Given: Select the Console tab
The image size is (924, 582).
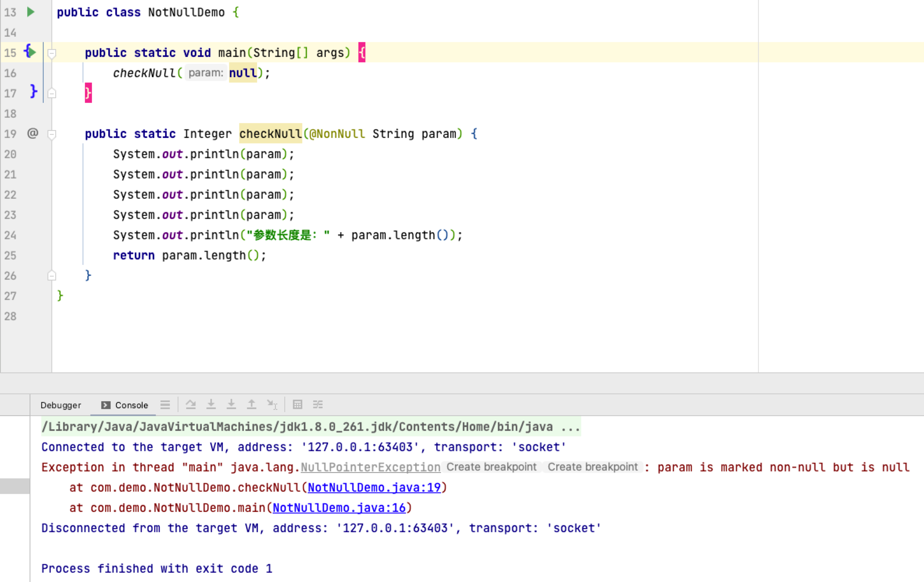Looking at the screenshot, I should coord(125,405).
